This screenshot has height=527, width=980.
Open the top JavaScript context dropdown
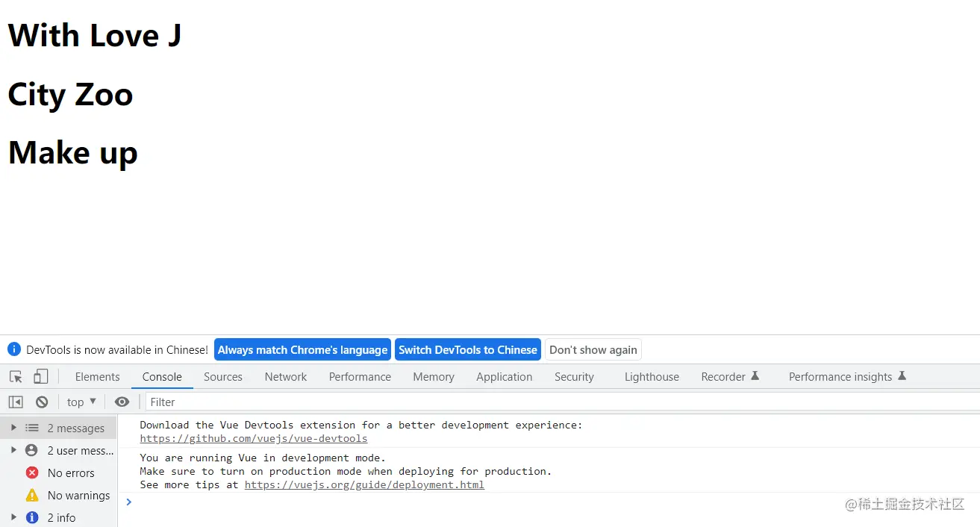coord(81,402)
